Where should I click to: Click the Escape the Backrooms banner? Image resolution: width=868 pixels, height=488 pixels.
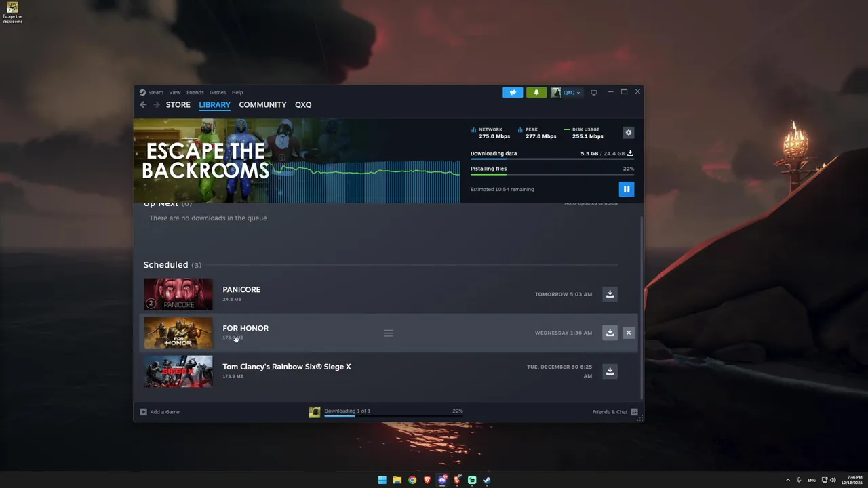click(296, 161)
